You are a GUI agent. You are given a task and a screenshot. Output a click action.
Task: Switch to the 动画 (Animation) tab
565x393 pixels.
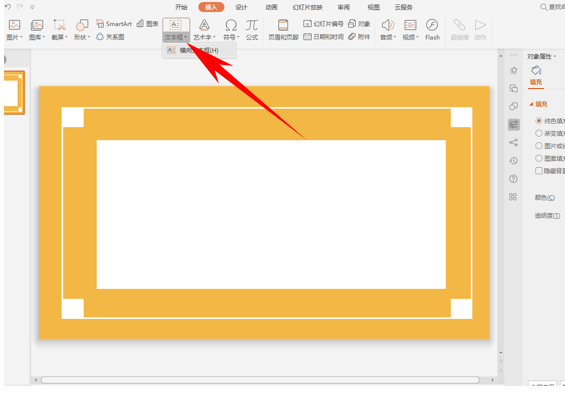click(x=271, y=7)
